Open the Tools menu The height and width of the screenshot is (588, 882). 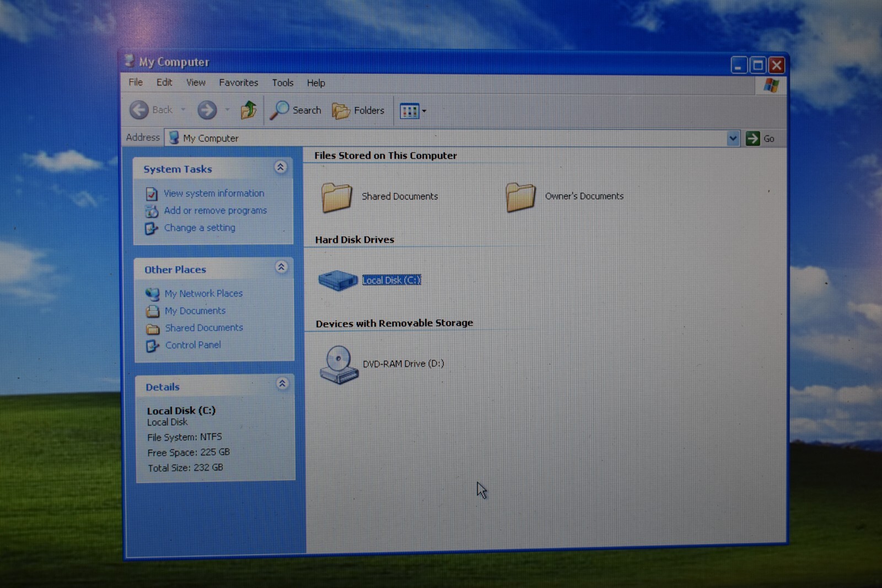point(283,83)
